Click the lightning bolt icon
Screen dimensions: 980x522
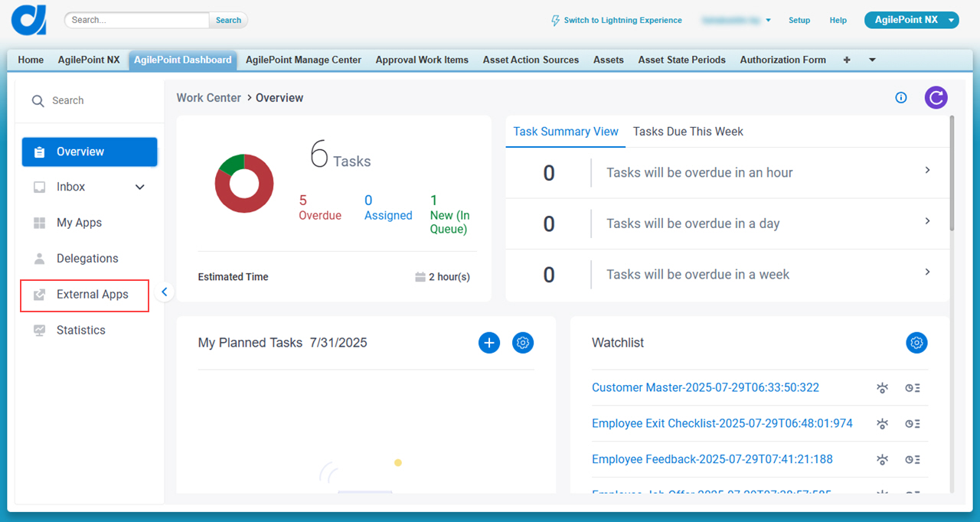tap(555, 21)
